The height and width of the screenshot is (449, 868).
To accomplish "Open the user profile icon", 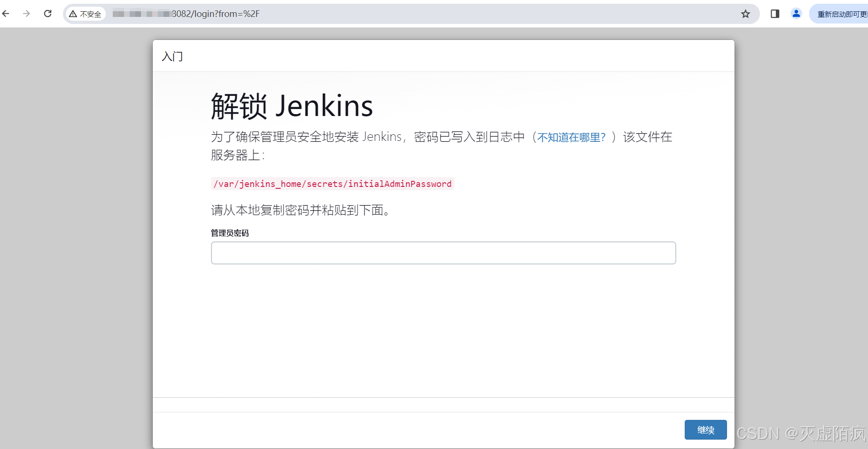I will pyautogui.click(x=796, y=14).
